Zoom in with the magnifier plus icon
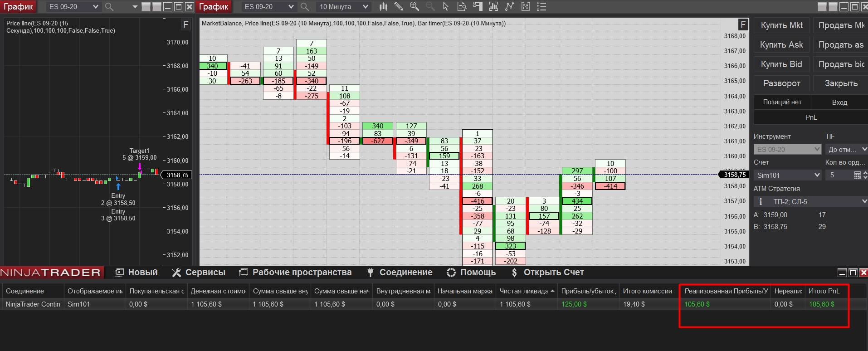868x351 pixels. click(x=414, y=6)
